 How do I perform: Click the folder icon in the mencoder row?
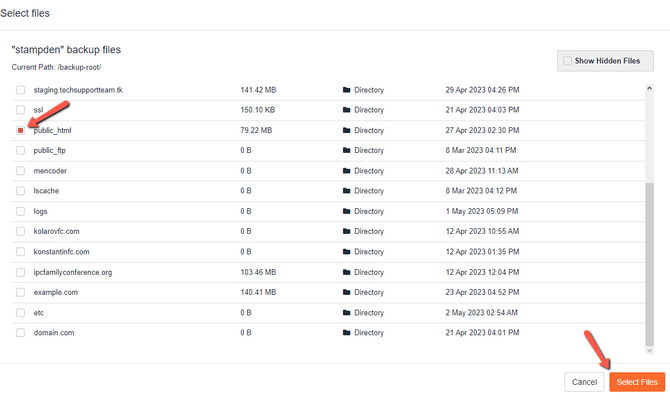pos(346,171)
